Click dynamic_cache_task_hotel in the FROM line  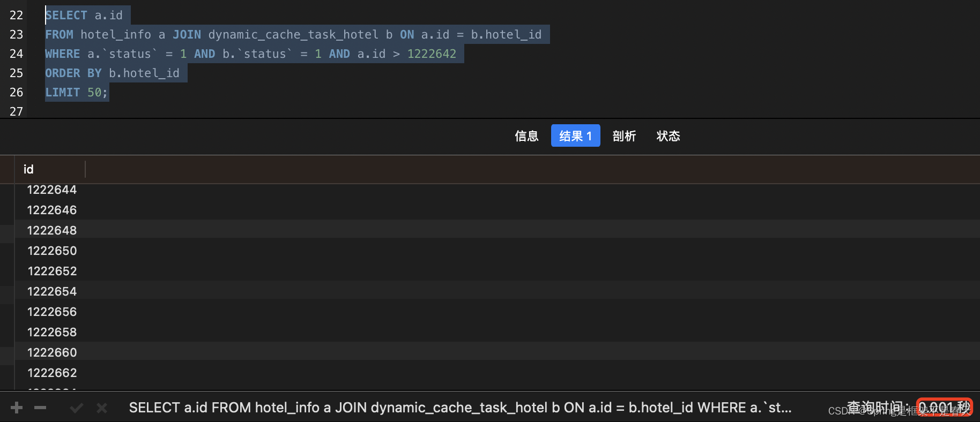point(293,34)
